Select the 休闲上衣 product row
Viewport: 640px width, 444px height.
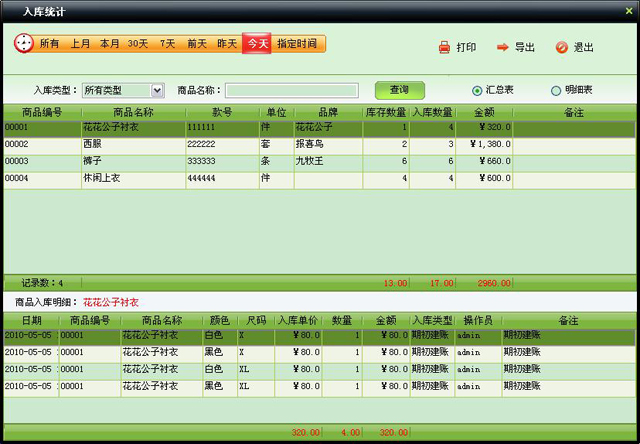pos(133,178)
